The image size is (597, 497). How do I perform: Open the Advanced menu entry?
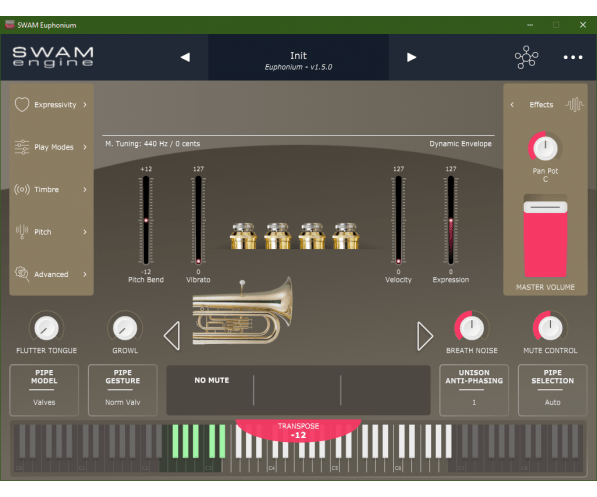pos(51,274)
